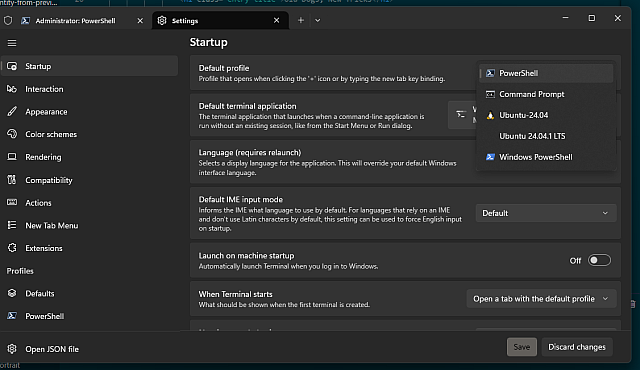The height and width of the screenshot is (370, 640).
Task: Open the PowerShell profile settings
Action: [x=89, y=316]
